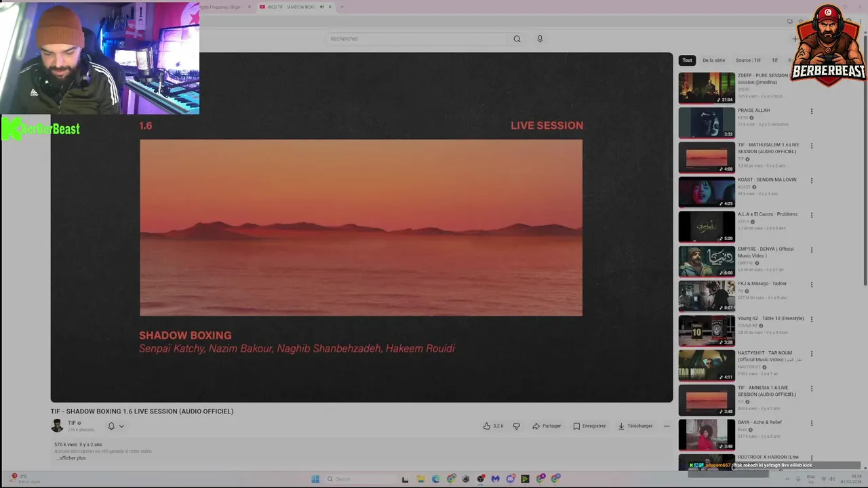Open taskbar clock and date
Viewport: 868px width, 488px height.
point(850,479)
